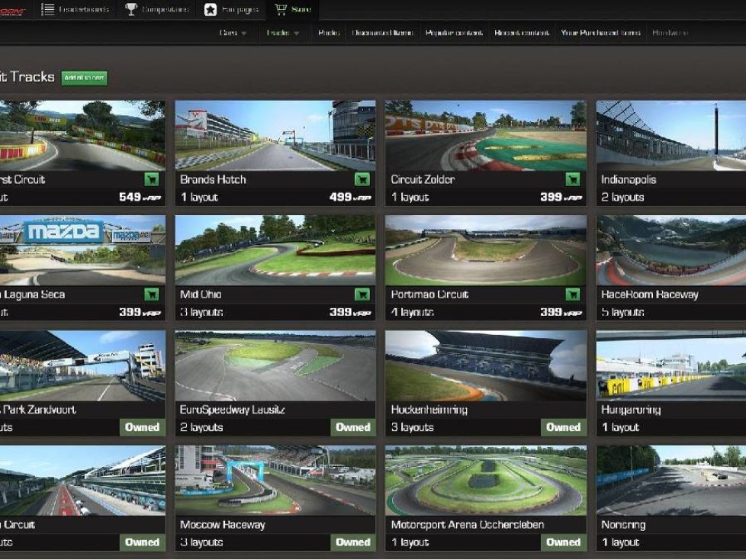746x560 pixels.
Task: Open the Mid Ohio track thumbnail
Action: pyautogui.click(x=275, y=250)
